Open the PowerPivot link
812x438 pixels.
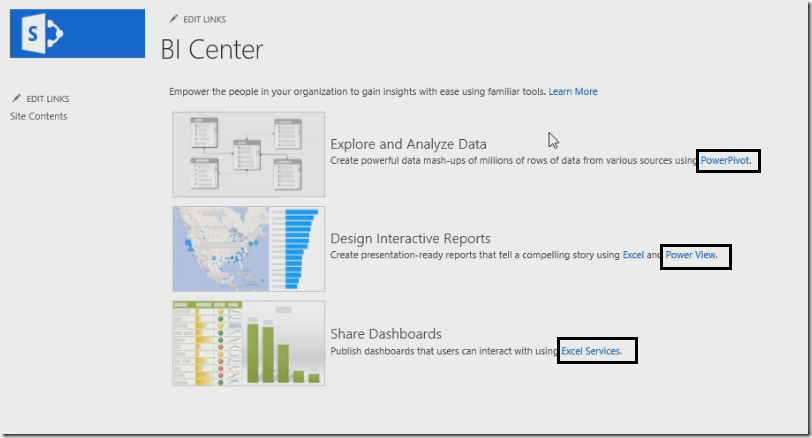pyautogui.click(x=725, y=160)
